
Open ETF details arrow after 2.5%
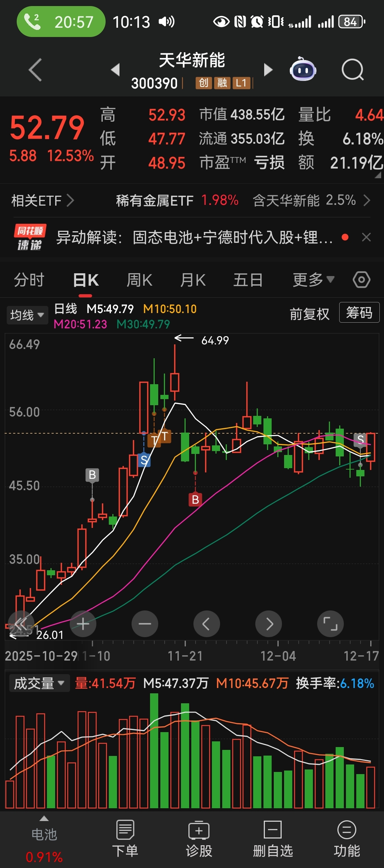pyautogui.click(x=367, y=201)
